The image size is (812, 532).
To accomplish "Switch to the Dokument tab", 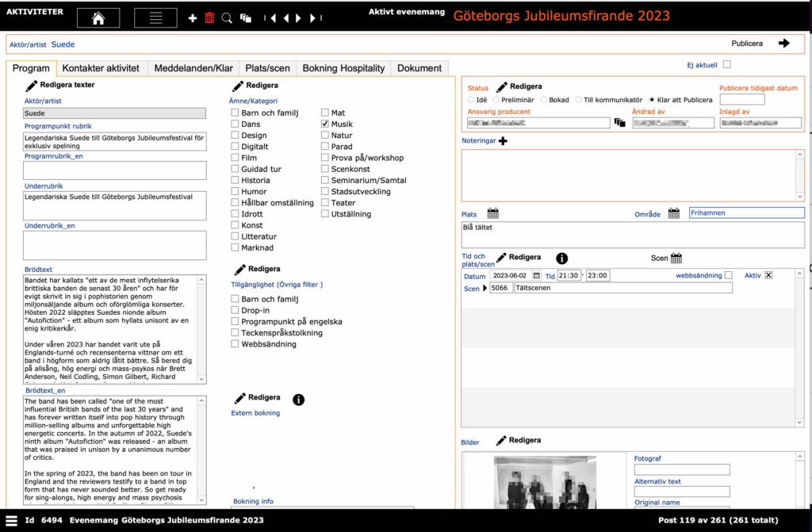I will click(419, 68).
